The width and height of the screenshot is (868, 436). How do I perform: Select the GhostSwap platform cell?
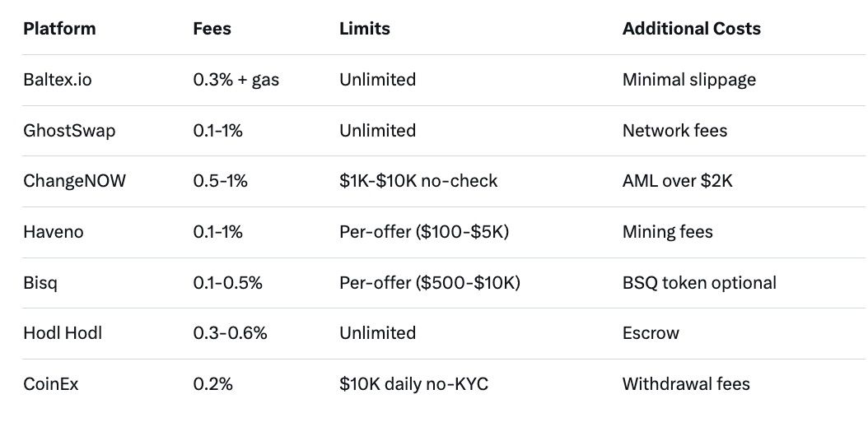(69, 131)
